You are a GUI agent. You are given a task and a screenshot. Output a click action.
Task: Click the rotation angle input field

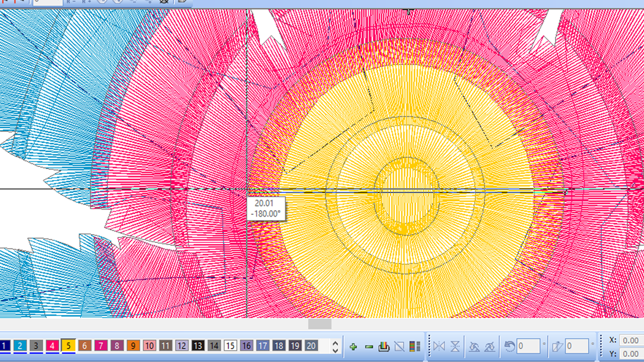[528, 346]
